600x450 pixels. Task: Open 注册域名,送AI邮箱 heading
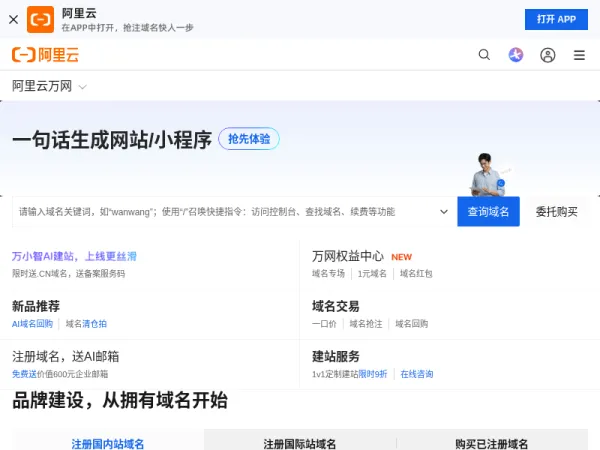point(65,356)
